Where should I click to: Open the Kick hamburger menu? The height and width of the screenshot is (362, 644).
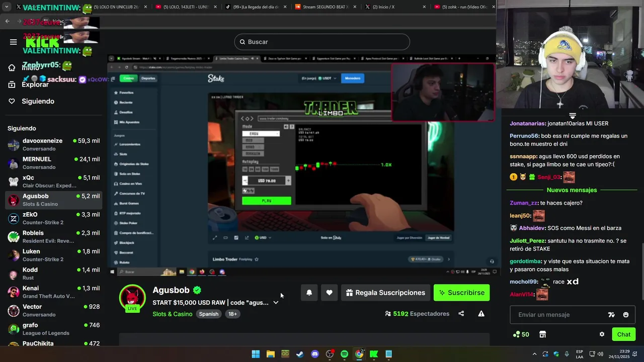tap(13, 42)
